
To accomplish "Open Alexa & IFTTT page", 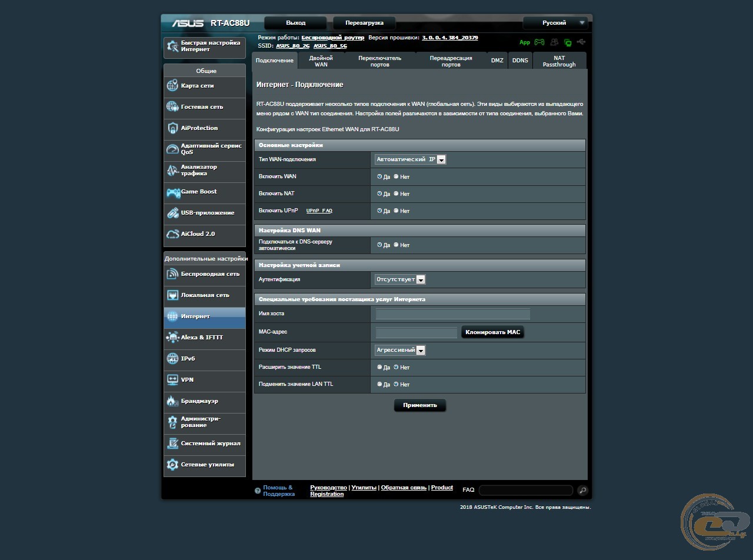I will 205,338.
